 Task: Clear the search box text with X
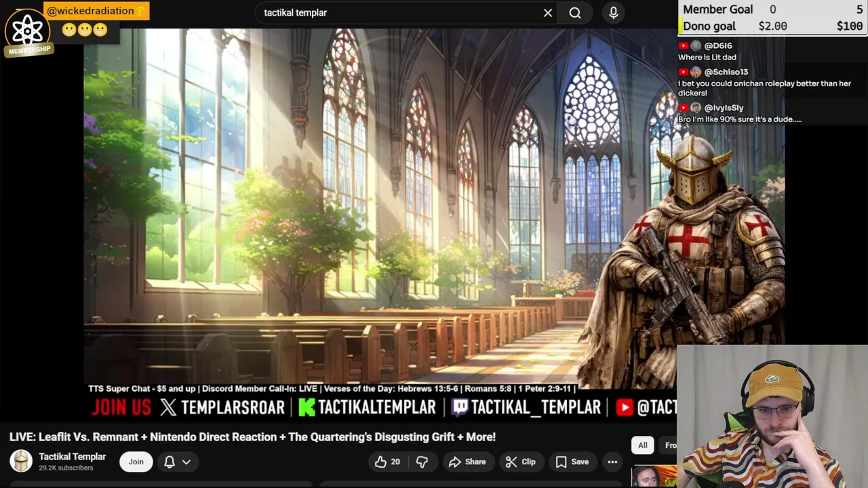548,13
